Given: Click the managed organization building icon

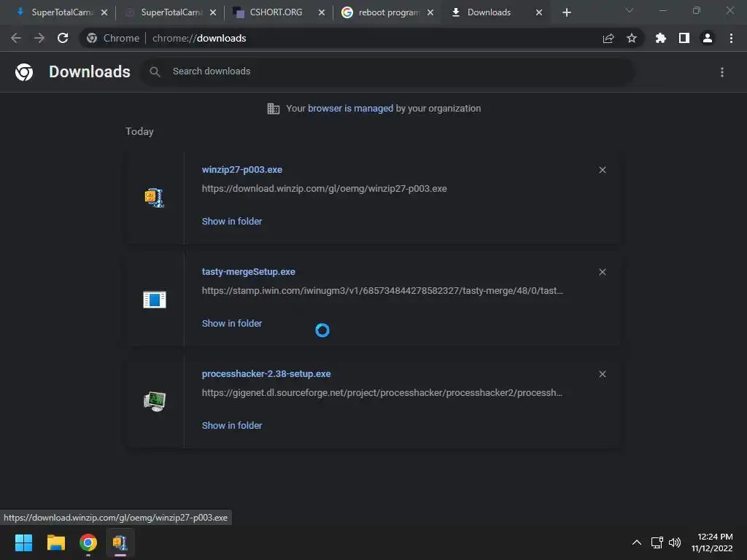Looking at the screenshot, I should pyautogui.click(x=273, y=109).
